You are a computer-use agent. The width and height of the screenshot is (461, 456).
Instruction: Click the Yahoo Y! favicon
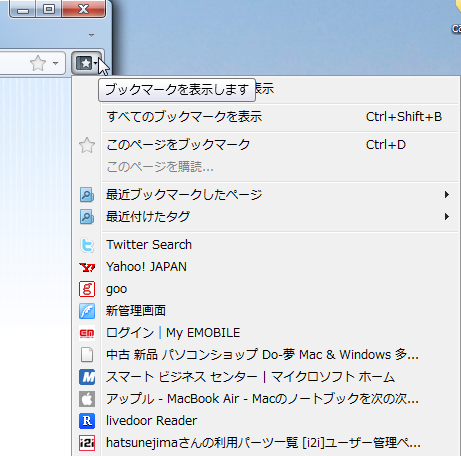pyautogui.click(x=87, y=267)
